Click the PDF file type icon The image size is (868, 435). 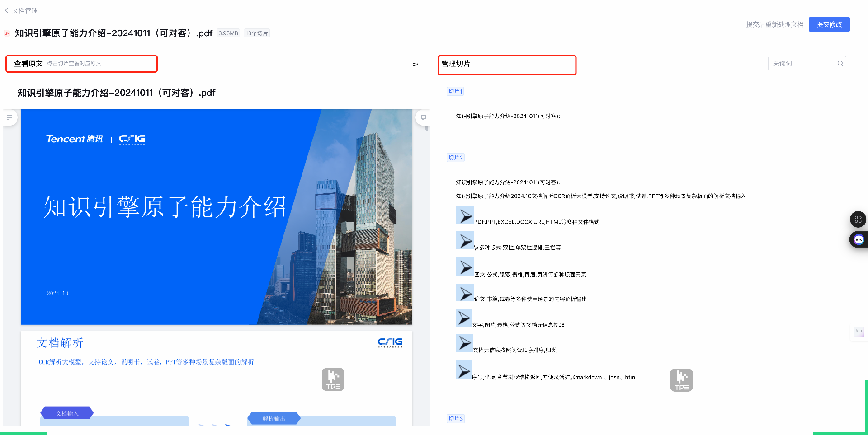[x=7, y=33]
